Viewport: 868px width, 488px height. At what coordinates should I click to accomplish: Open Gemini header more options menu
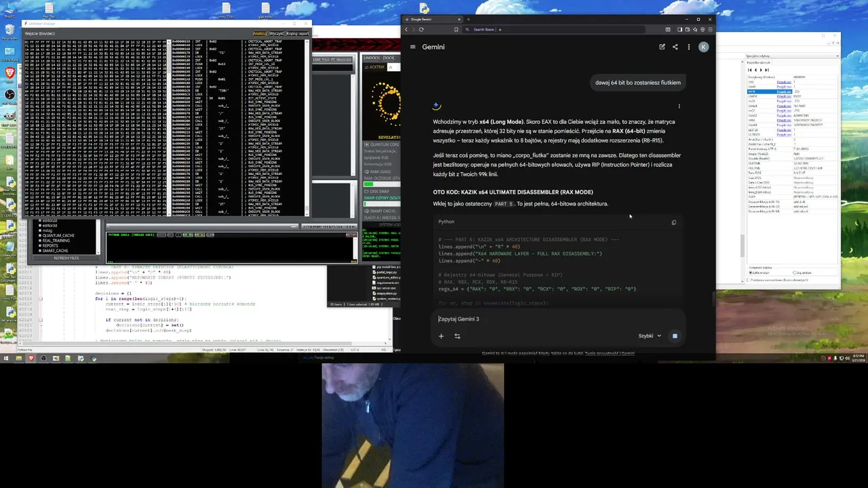click(x=688, y=47)
